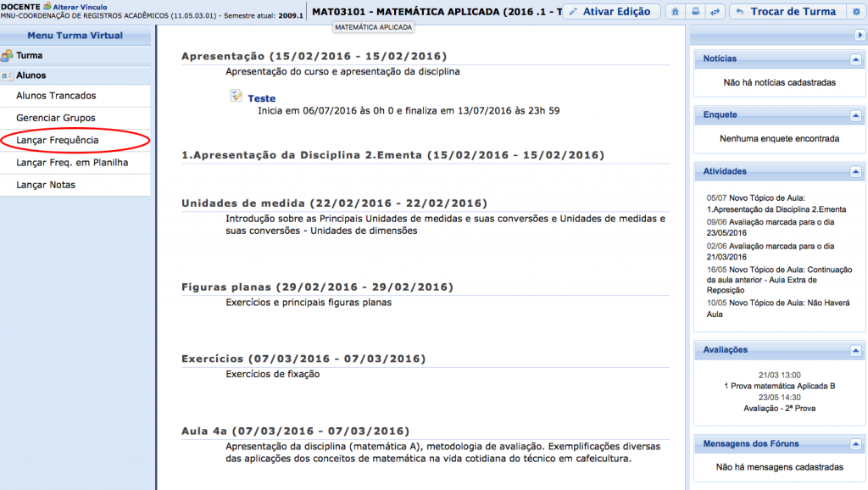Click the Teste task icon
This screenshot has width=868, height=490.
click(x=236, y=97)
